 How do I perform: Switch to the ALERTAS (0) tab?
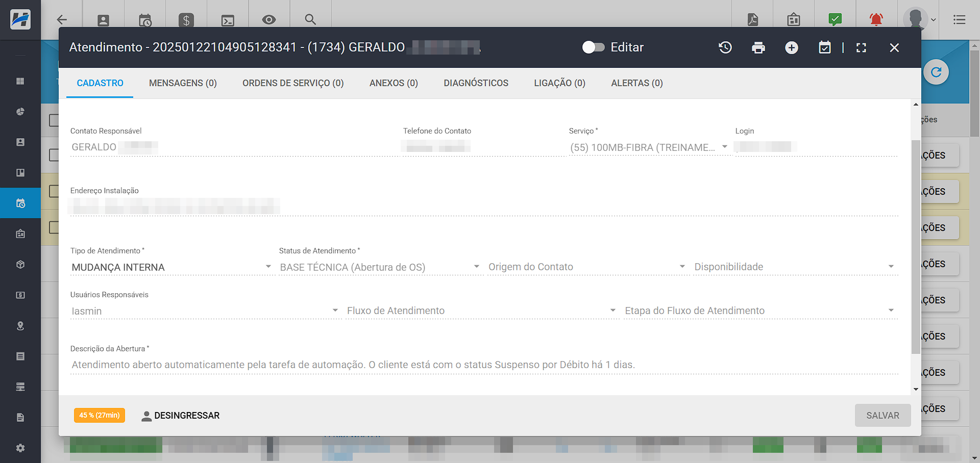click(x=637, y=83)
